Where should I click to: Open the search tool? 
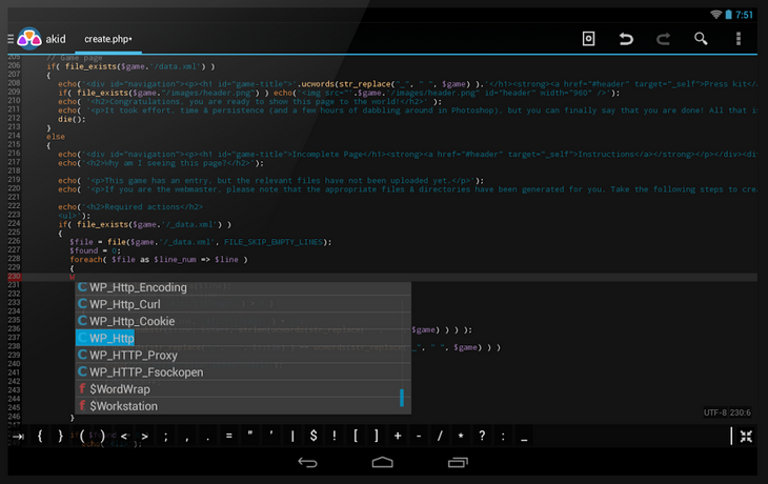point(701,39)
